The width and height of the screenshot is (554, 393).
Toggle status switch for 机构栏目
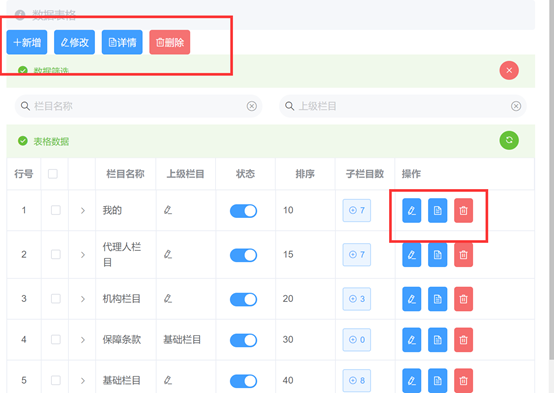click(x=243, y=299)
